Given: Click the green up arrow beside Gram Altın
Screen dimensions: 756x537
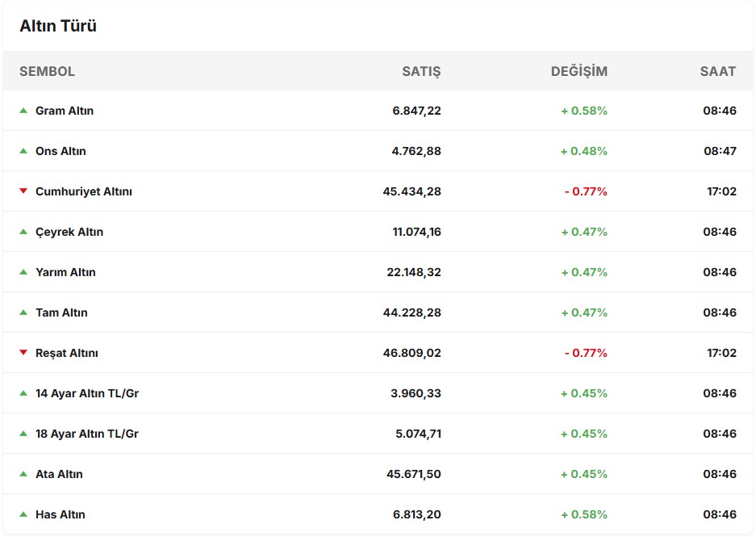Looking at the screenshot, I should (23, 111).
